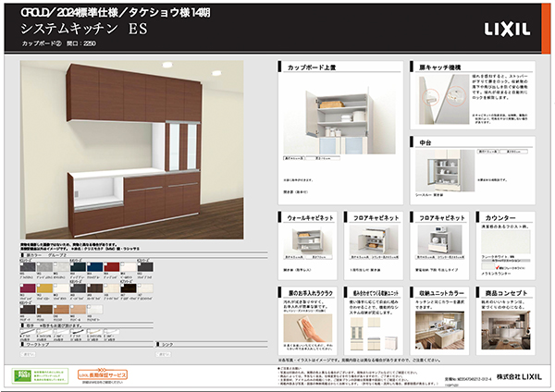555x392 pixels.
Task: Check the light gray stone door color box
Action: pyautogui.click(x=39, y=263)
